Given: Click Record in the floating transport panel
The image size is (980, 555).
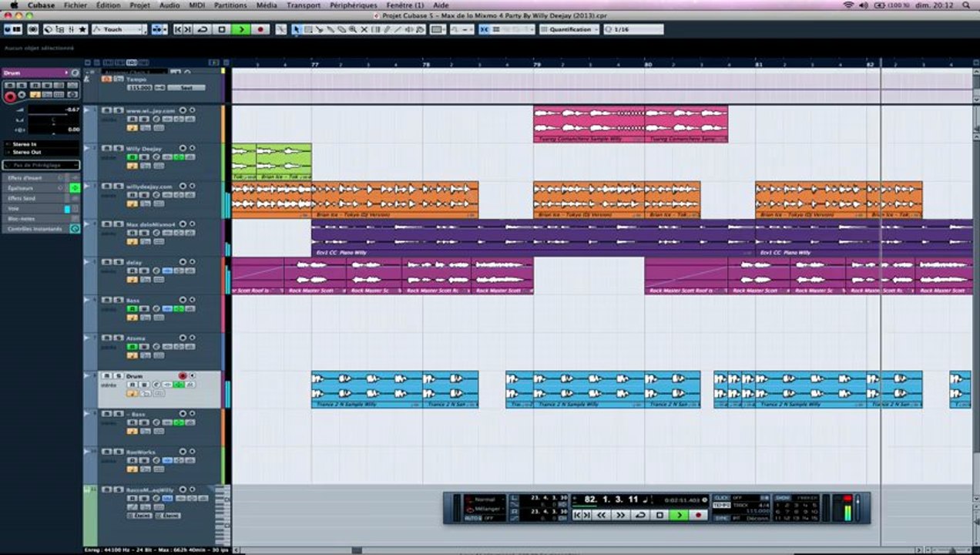Looking at the screenshot, I should click(x=698, y=515).
